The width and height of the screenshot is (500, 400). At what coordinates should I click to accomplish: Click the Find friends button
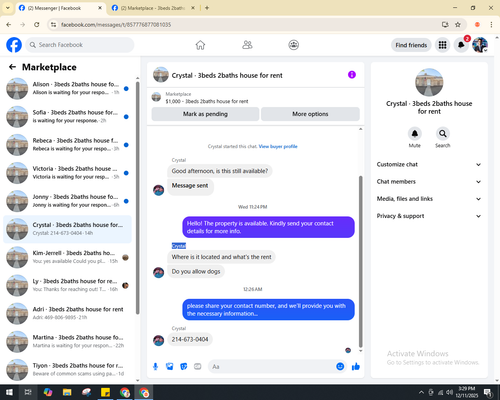(x=411, y=45)
